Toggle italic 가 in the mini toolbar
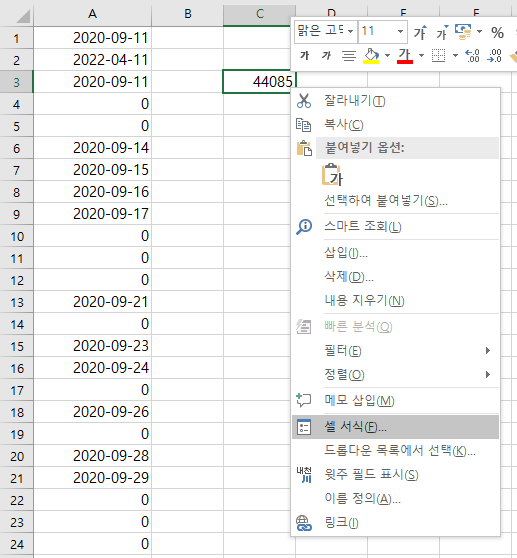Viewport: 517px width, 558px height. tap(326, 56)
